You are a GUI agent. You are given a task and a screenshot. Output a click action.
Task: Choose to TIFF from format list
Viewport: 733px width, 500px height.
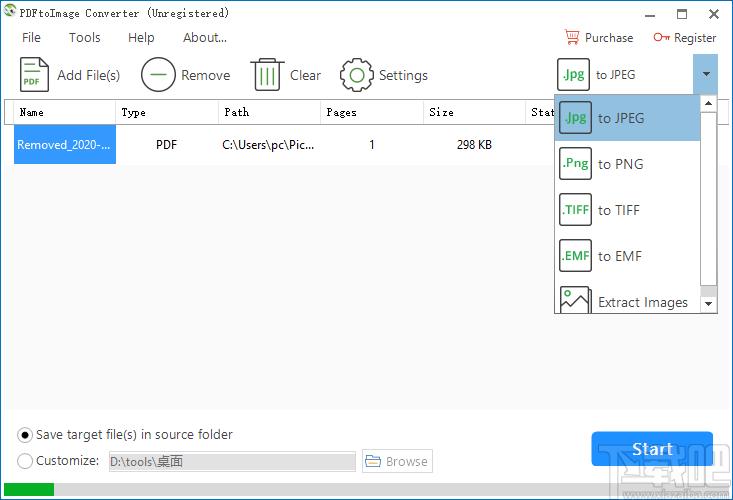click(627, 210)
